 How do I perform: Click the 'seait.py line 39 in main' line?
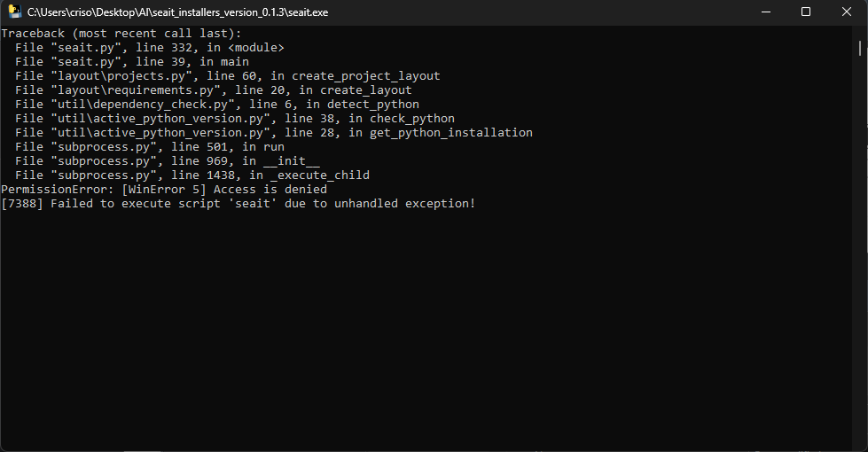point(132,61)
